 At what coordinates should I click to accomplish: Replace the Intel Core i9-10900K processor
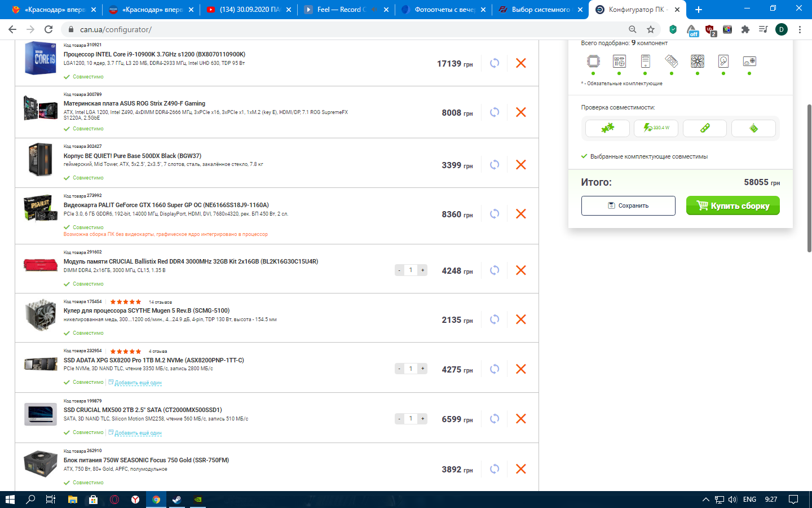coord(494,63)
